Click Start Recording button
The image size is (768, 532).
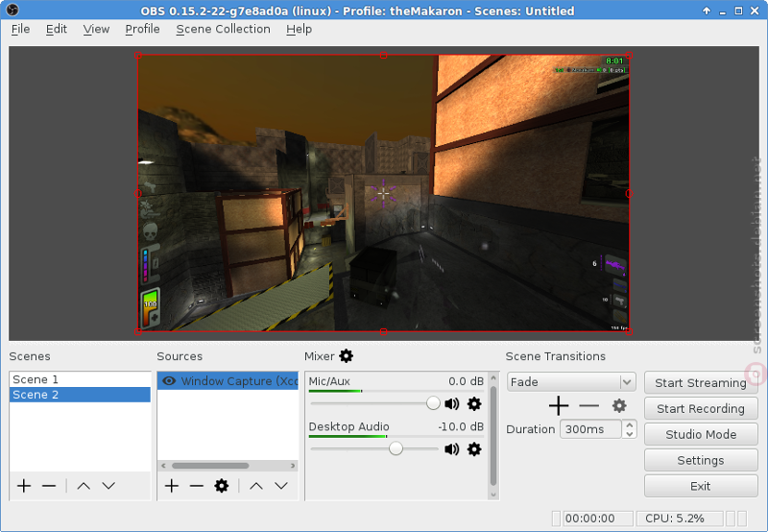[701, 408]
